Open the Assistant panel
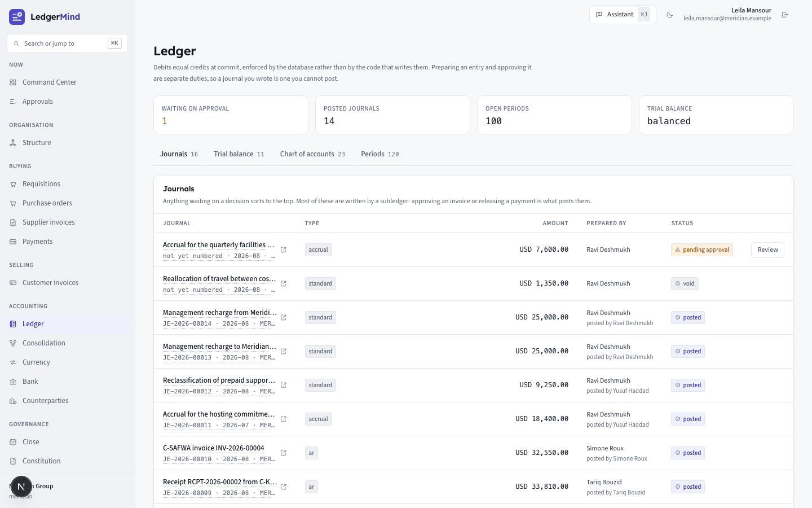Viewport: 812px width, 508px height. click(x=623, y=15)
